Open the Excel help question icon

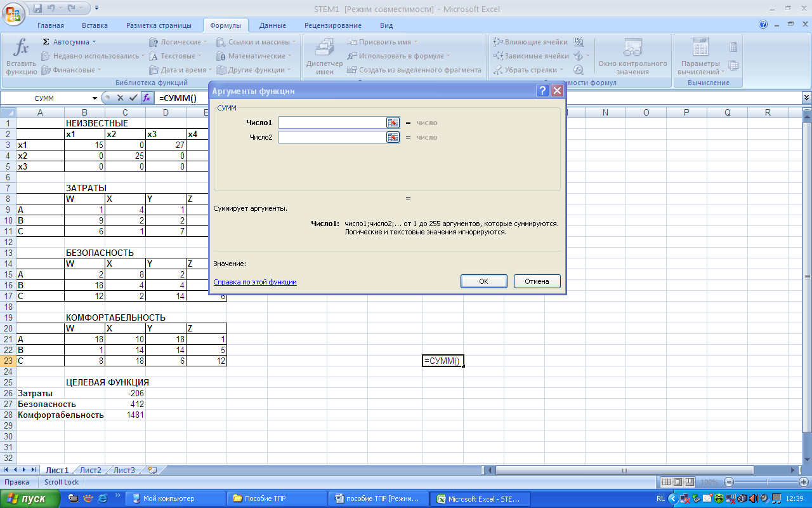(763, 24)
